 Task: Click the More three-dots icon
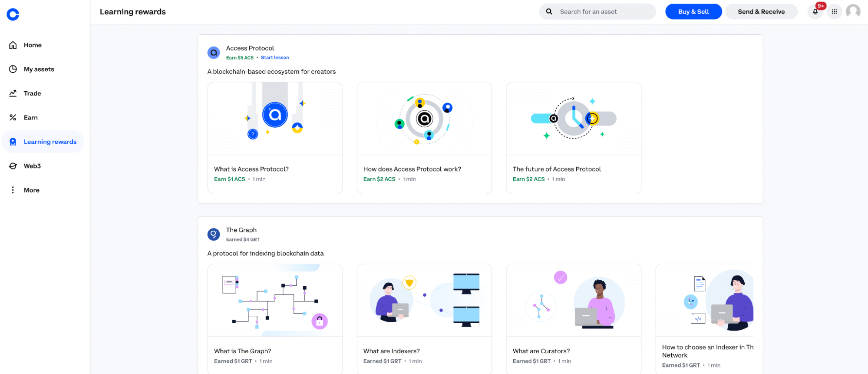[13, 190]
